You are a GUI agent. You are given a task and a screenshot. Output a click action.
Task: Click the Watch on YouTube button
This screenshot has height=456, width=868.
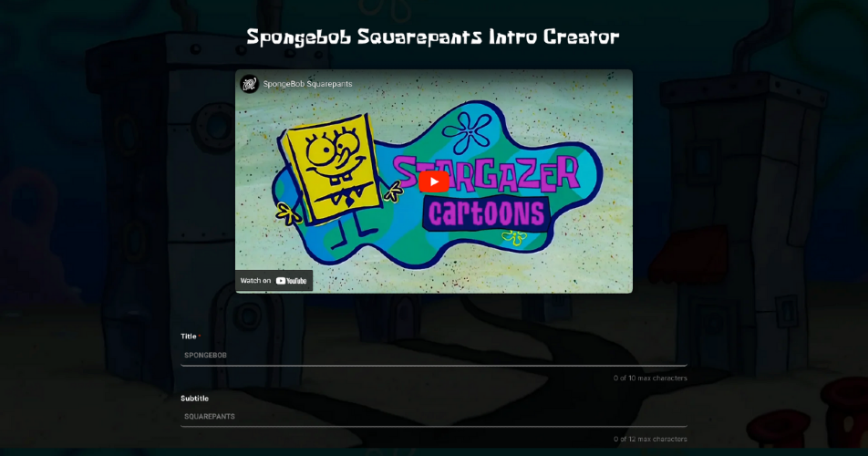coord(274,281)
